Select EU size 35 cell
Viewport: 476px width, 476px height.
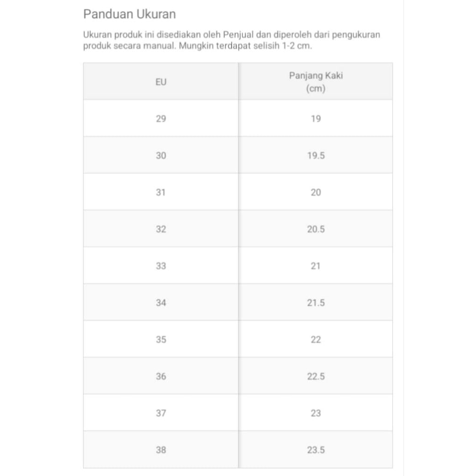pyautogui.click(x=161, y=339)
